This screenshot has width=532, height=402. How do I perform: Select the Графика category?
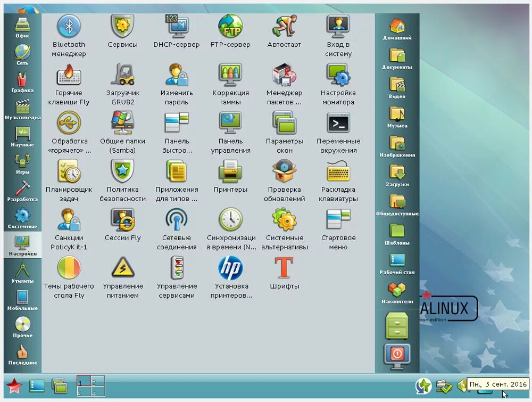click(x=22, y=82)
